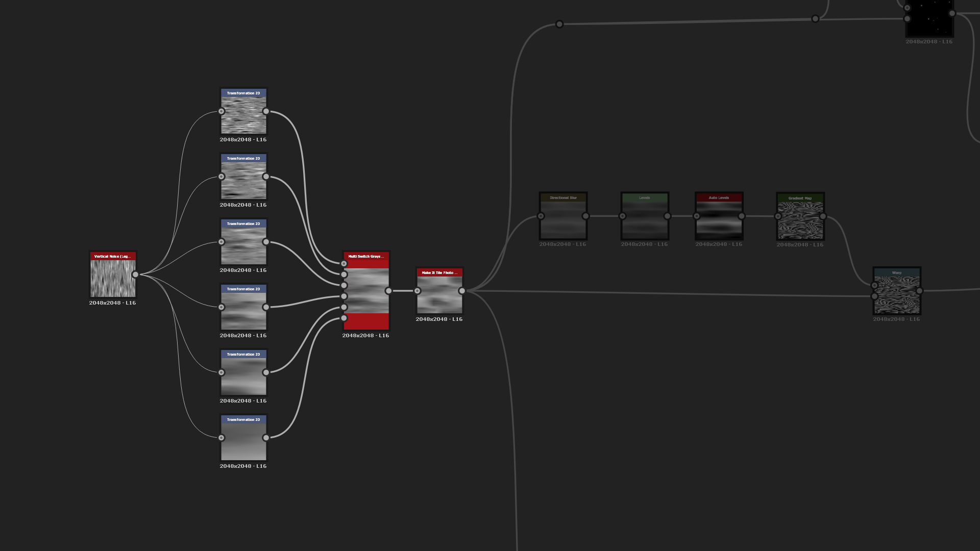Click the Multi Switch node's first input connector
This screenshot has height=551, width=980.
coord(344,264)
